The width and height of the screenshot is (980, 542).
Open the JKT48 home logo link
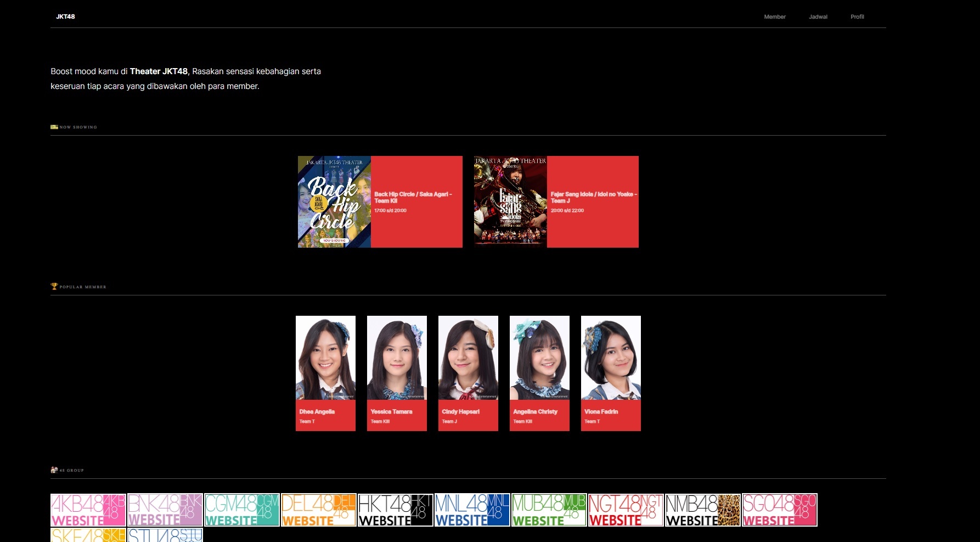coord(65,16)
